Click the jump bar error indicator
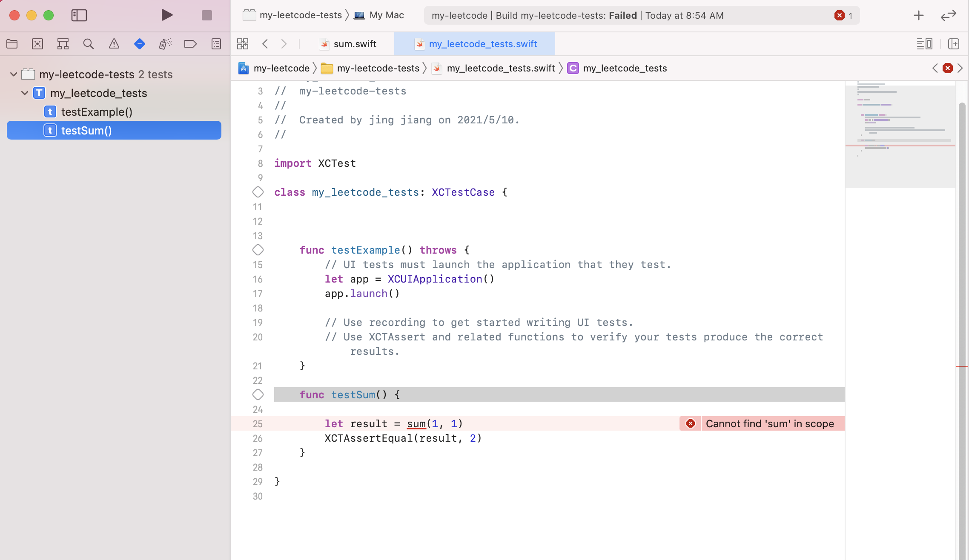This screenshot has width=969, height=560. (x=948, y=68)
